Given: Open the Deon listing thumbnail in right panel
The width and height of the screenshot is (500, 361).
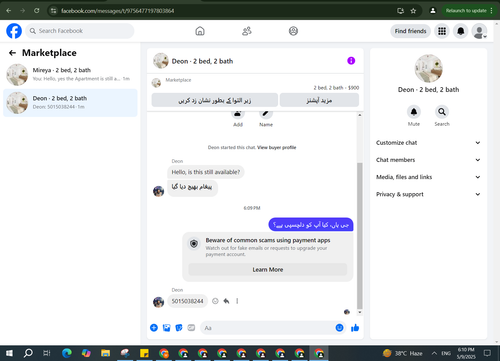Looking at the screenshot, I should click(x=429, y=68).
